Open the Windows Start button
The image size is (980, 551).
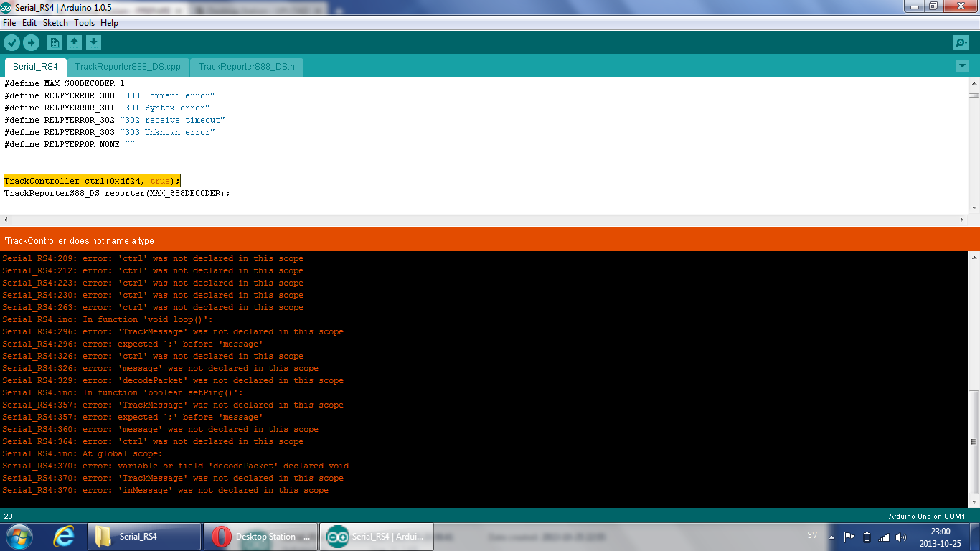pyautogui.click(x=19, y=536)
